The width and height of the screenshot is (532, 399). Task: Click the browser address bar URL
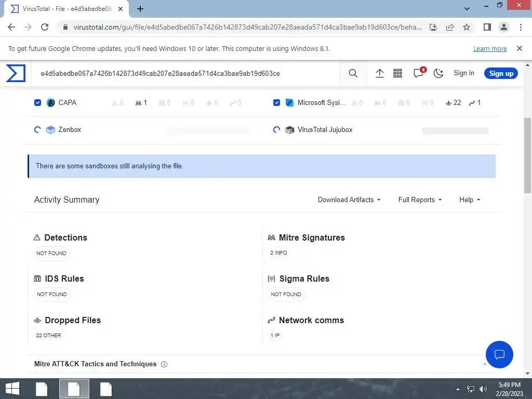[248, 27]
